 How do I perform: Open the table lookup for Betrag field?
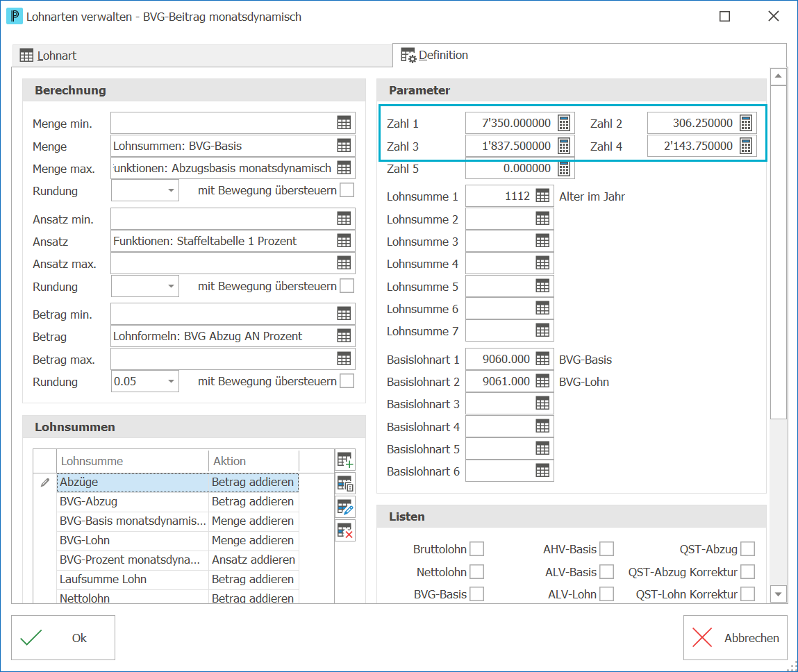tap(344, 336)
